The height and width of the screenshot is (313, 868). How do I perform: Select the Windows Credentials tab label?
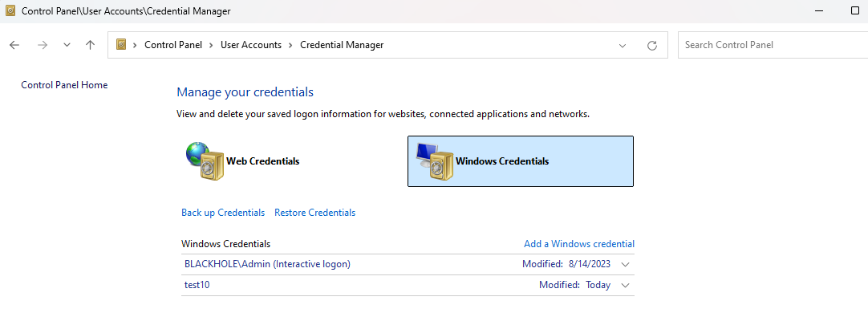pos(502,161)
